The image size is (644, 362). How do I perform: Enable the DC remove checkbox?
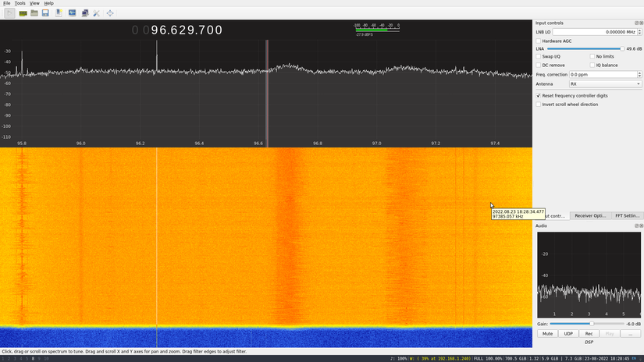click(539, 66)
